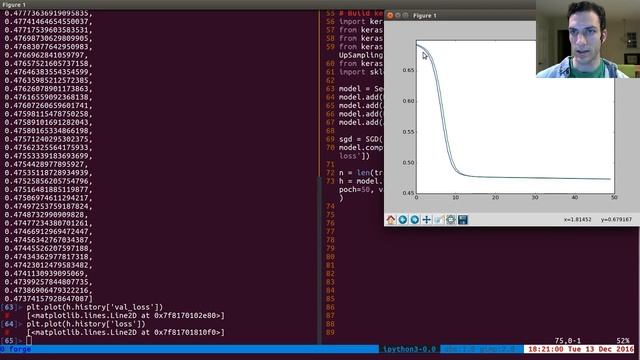
Task: Click Line2D at 0x7f81701810f0 output
Action: (126, 332)
